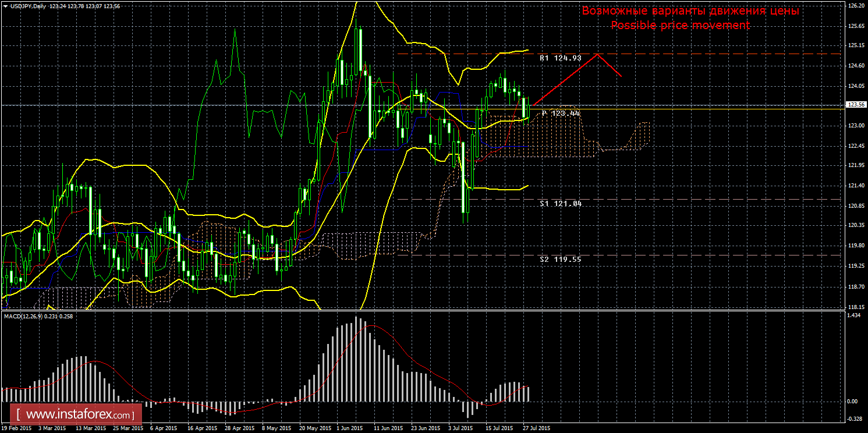
Task: Click the 28 Apr 2015 date label
Action: pyautogui.click(x=239, y=428)
